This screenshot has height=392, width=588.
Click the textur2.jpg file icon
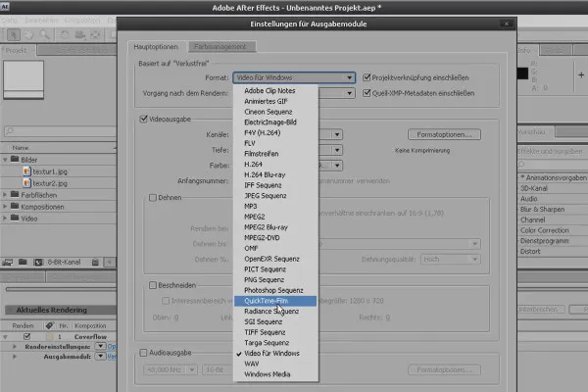(26, 183)
